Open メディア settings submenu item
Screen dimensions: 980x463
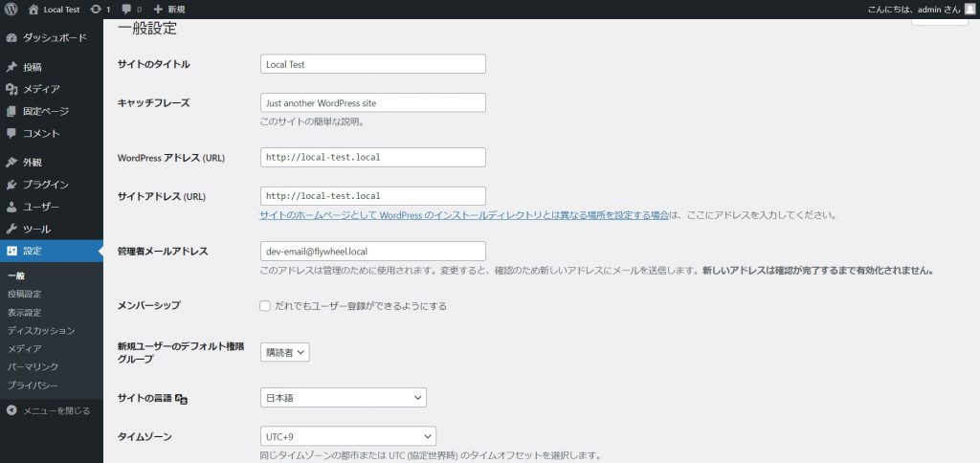pyautogui.click(x=24, y=348)
